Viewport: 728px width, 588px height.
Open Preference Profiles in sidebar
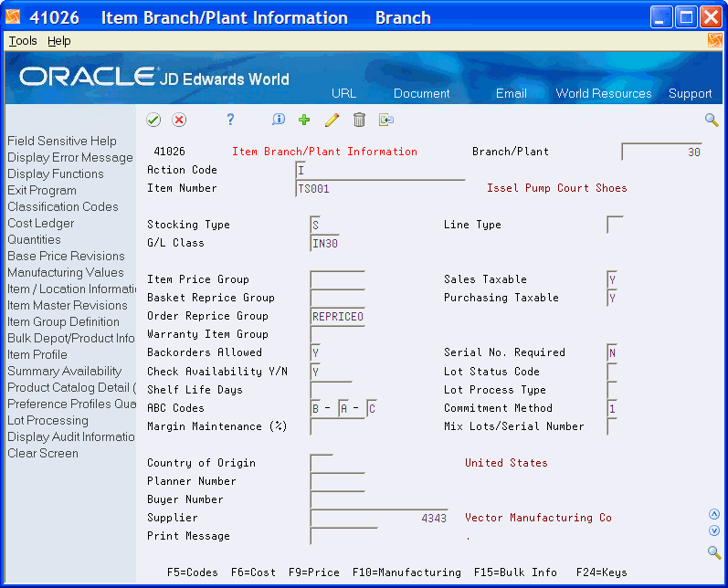coord(71,404)
